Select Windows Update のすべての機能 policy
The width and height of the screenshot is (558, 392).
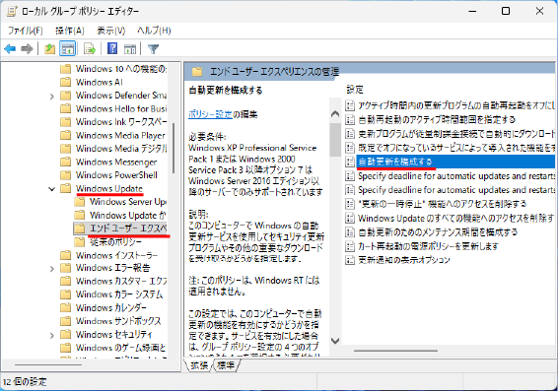coord(455,218)
